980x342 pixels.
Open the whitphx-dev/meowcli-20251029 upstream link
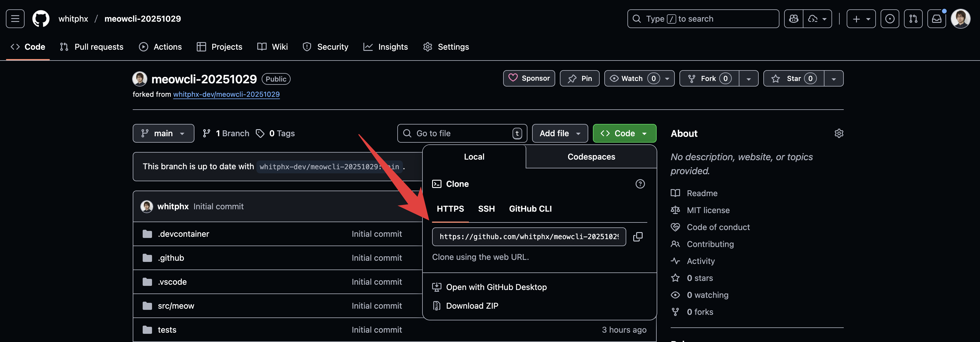point(226,94)
